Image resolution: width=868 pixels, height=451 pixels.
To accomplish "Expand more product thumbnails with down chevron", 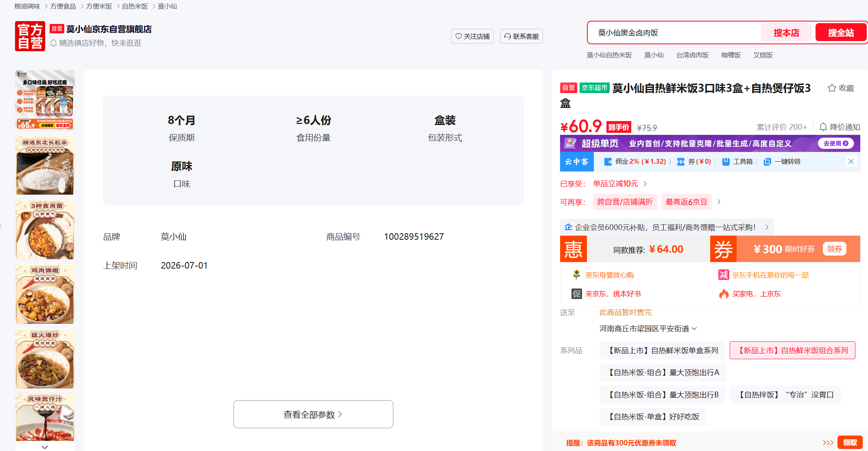I will 45,447.
